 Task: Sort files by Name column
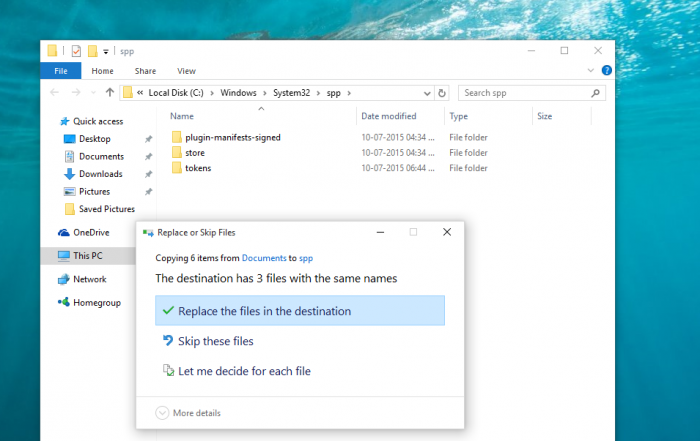click(x=182, y=116)
